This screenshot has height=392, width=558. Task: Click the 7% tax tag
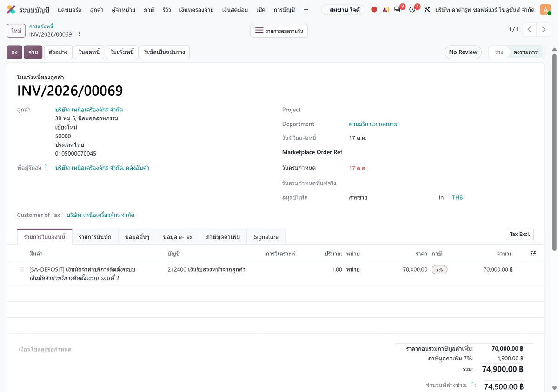tap(439, 269)
